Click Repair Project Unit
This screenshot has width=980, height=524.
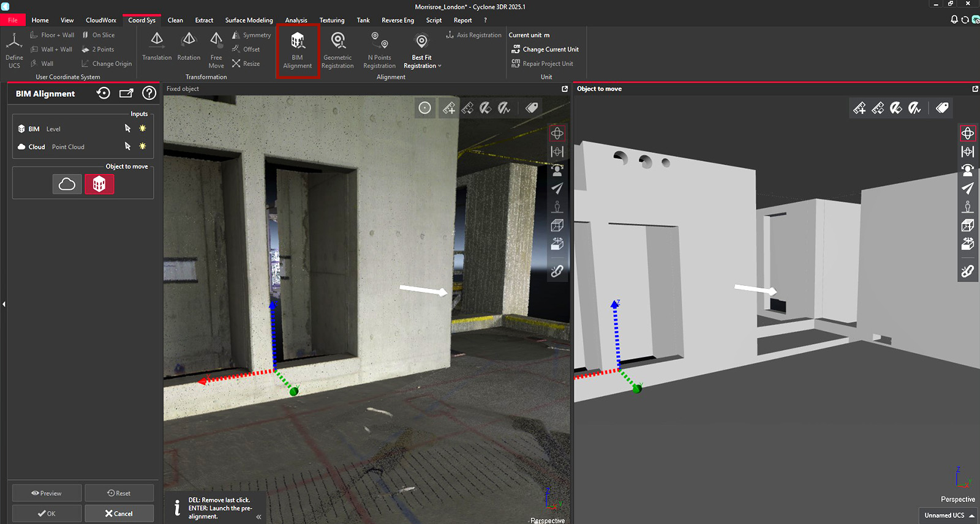pyautogui.click(x=542, y=64)
